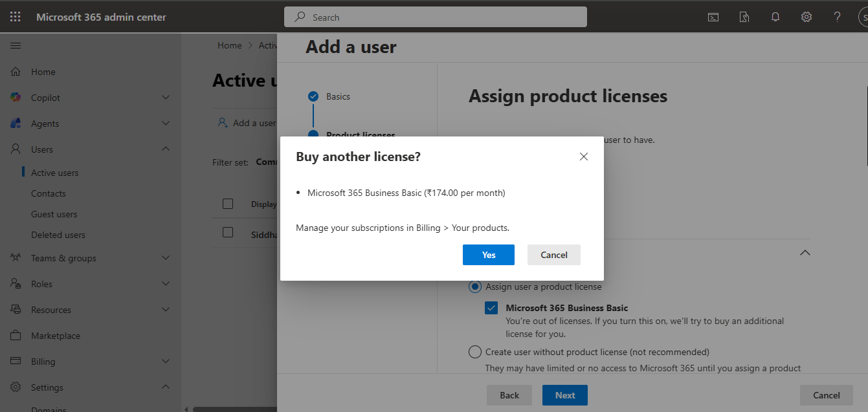868x412 pixels.
Task: Expand the Teams & groups section
Action: pyautogui.click(x=166, y=258)
